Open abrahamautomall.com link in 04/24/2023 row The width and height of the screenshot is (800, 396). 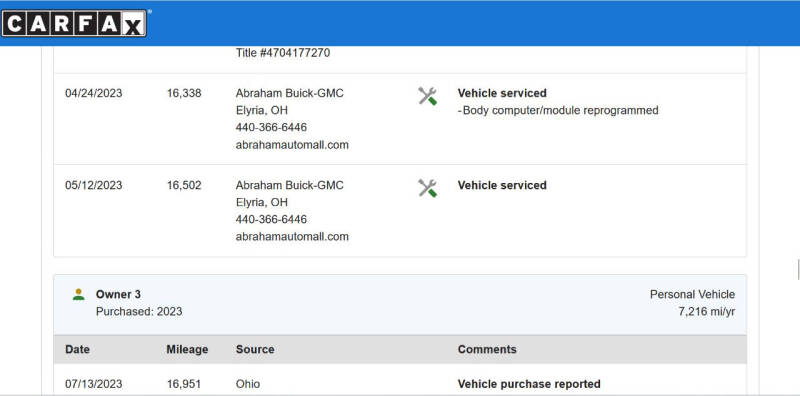292,145
